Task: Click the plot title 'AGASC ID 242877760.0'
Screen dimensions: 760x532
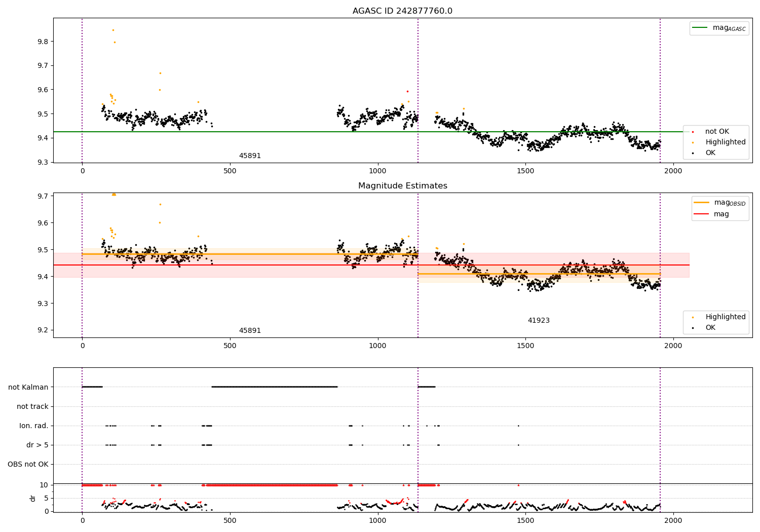Action: (402, 11)
